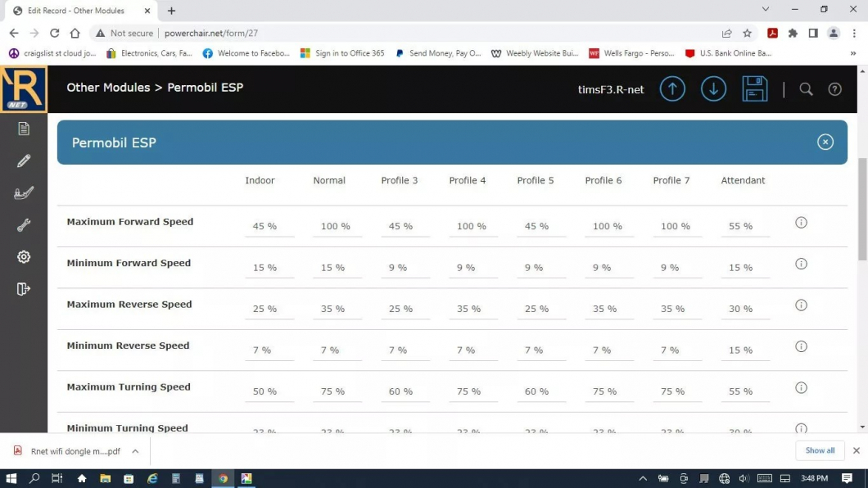The image size is (868, 488).
Task: Expand the hidden bookmarks overflow chevron
Action: (853, 53)
